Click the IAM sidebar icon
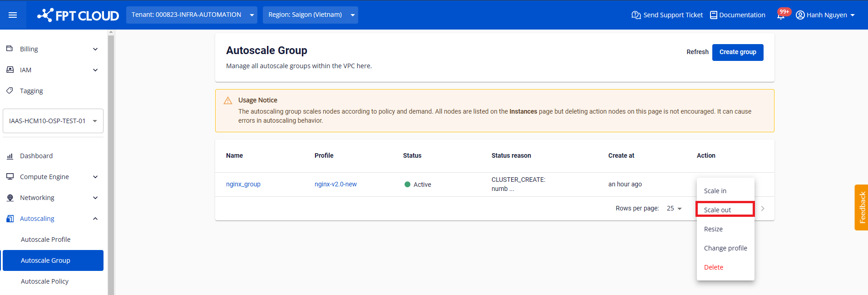The image size is (868, 295). 10,70
